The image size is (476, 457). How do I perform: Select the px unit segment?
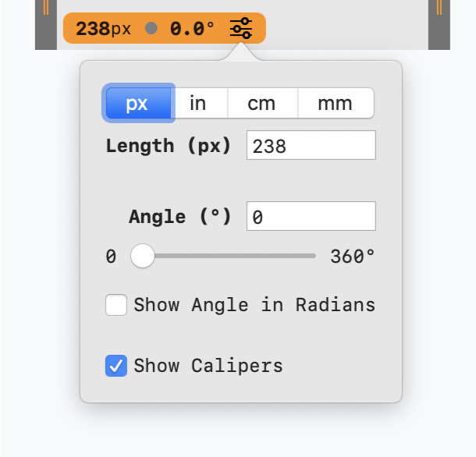coord(137,103)
